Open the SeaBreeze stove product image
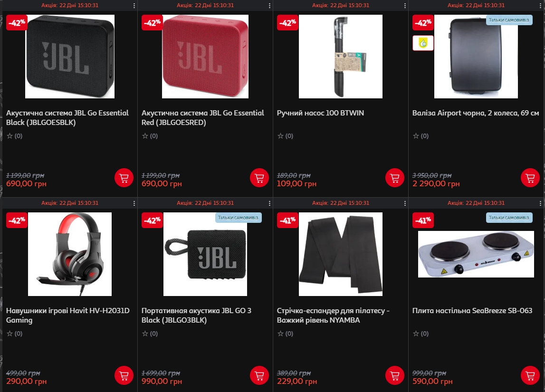Screen dimensions: 545x392 [x=476, y=254]
